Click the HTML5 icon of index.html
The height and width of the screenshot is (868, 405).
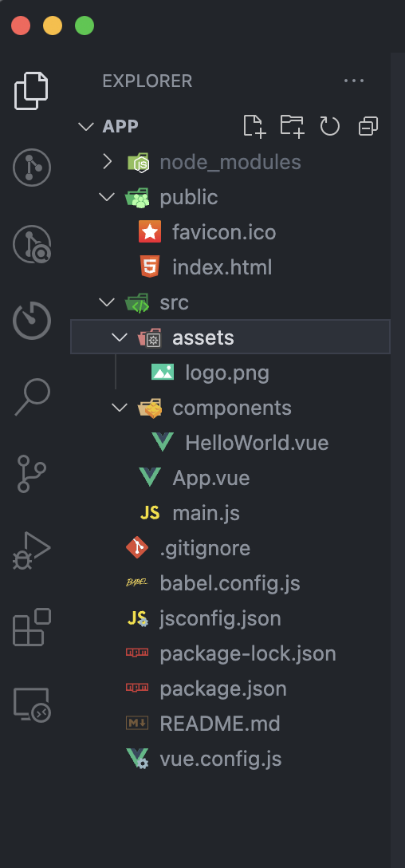(x=150, y=267)
